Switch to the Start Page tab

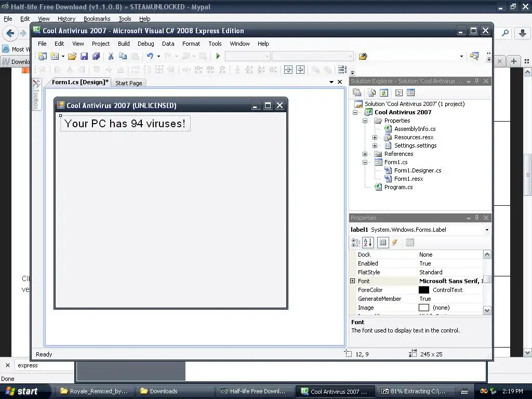coord(129,83)
